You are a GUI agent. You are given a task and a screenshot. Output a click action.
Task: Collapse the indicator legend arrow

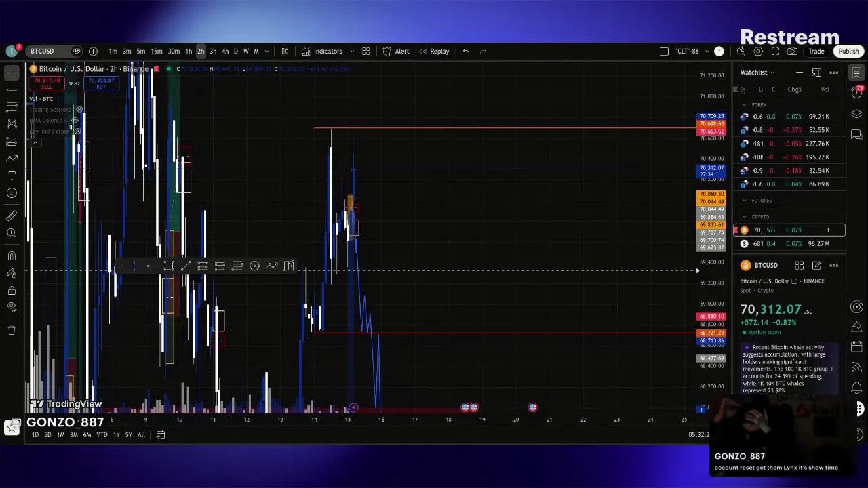pos(35,142)
